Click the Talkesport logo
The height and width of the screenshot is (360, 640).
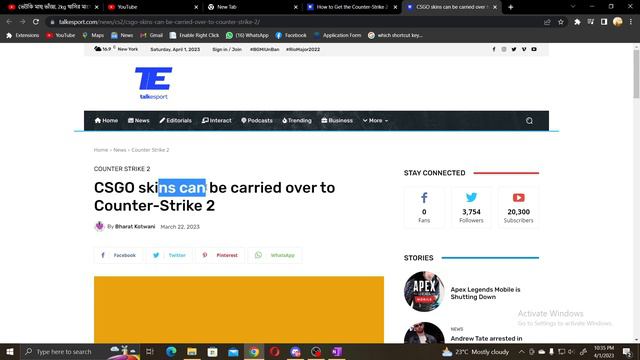[153, 83]
